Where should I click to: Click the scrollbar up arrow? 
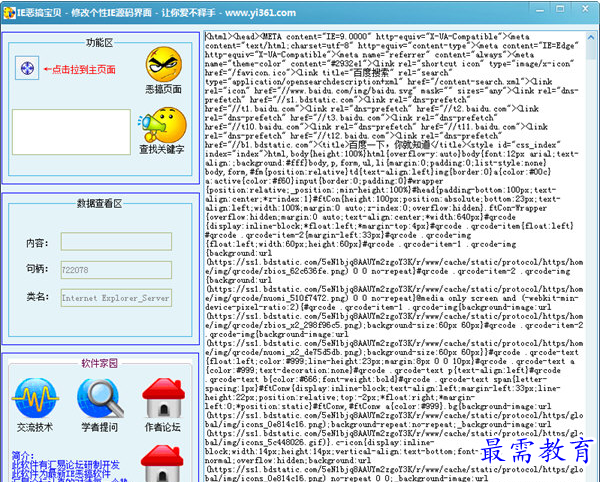(x=591, y=37)
